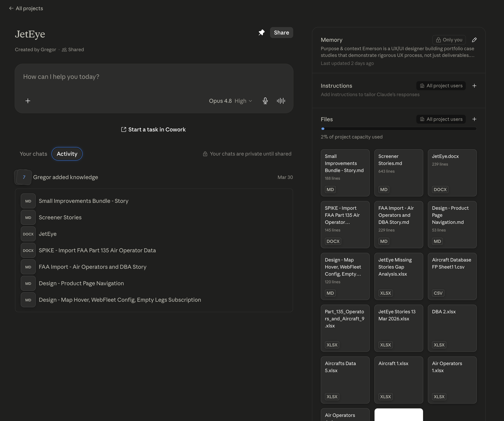This screenshot has height=421, width=504.
Task: Open Design - Product Page Navigation.md card
Action: pos(452,225)
